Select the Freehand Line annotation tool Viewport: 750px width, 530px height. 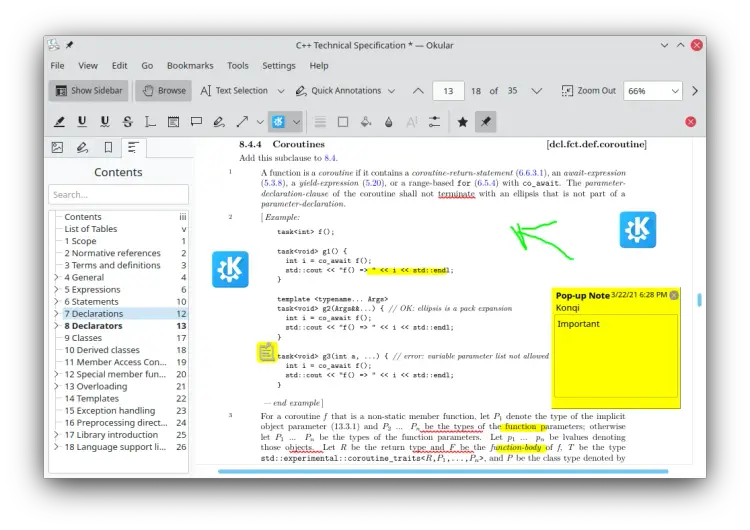[x=219, y=122]
